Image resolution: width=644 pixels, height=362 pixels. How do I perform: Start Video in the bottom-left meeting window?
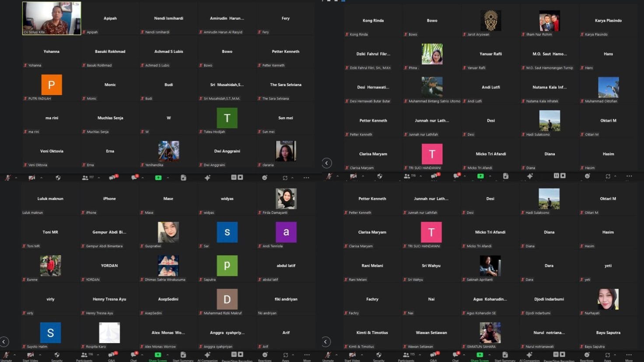pos(30,356)
